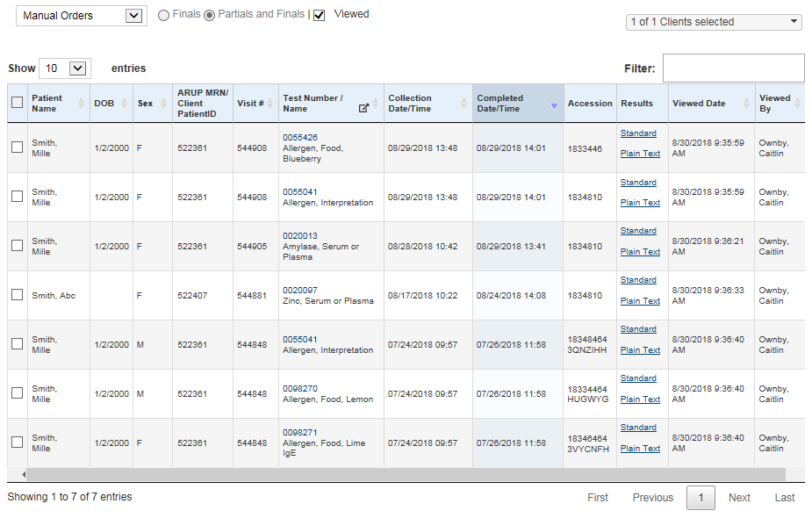The height and width of the screenshot is (518, 812).
Task: Toggle the Viewed checkbox
Action: pyautogui.click(x=320, y=15)
